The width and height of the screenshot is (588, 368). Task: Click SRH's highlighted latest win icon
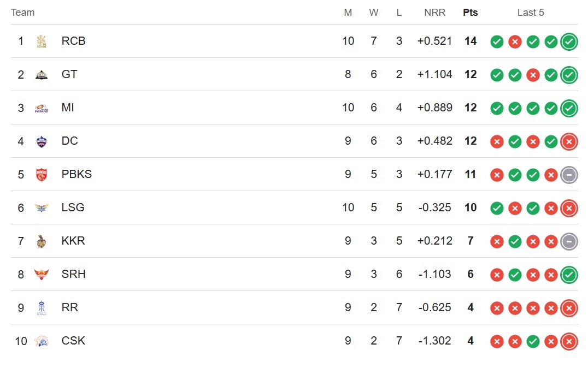(569, 275)
